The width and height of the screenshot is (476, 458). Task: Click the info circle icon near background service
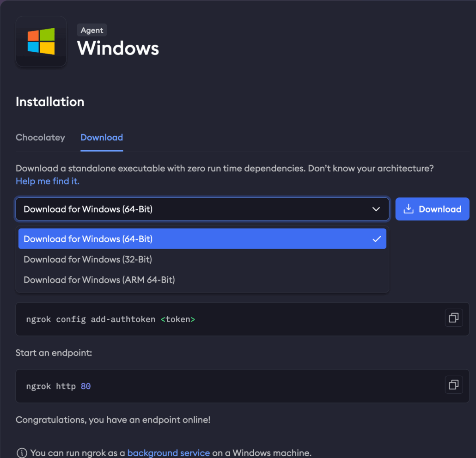(x=21, y=452)
